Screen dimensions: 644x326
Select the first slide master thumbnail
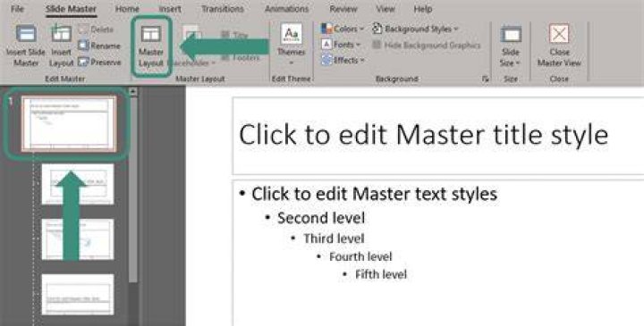(x=69, y=124)
